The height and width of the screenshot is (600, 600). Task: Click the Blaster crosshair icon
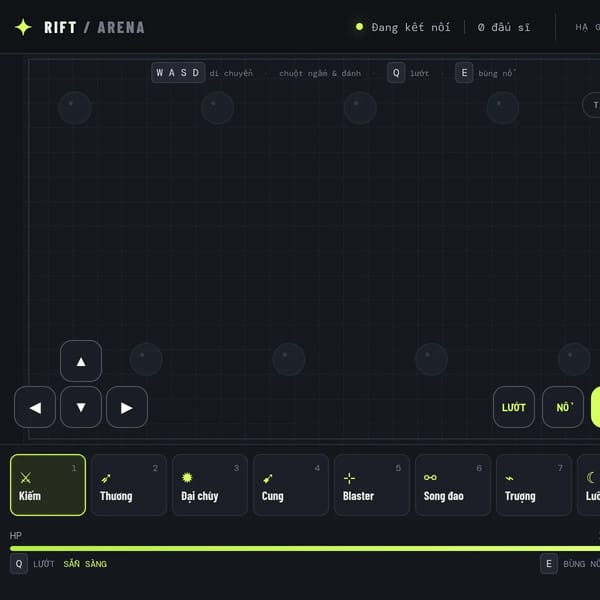(x=349, y=478)
